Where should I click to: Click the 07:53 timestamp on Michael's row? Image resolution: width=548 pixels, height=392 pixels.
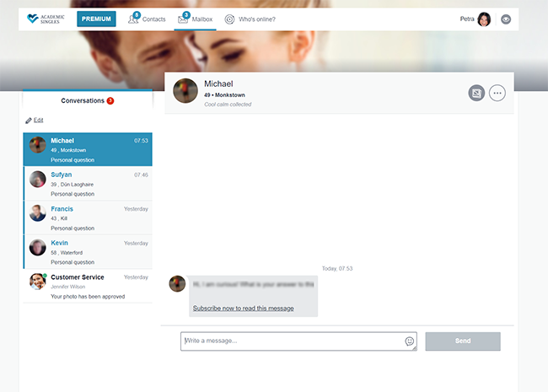(x=141, y=141)
